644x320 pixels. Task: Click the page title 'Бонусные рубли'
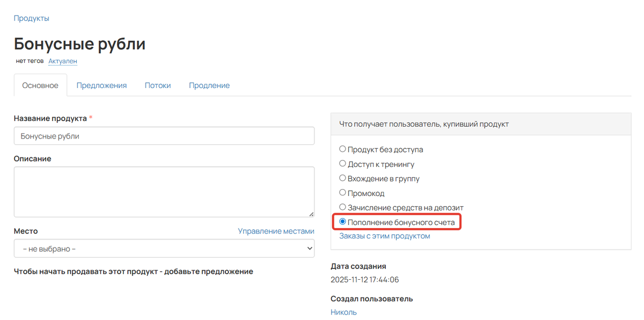tap(80, 44)
